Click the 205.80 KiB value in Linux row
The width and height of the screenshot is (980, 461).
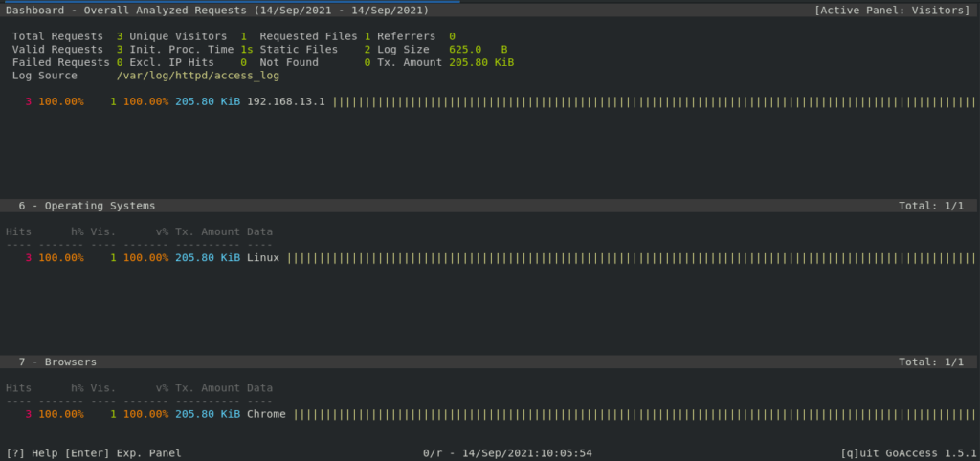pyautogui.click(x=208, y=258)
